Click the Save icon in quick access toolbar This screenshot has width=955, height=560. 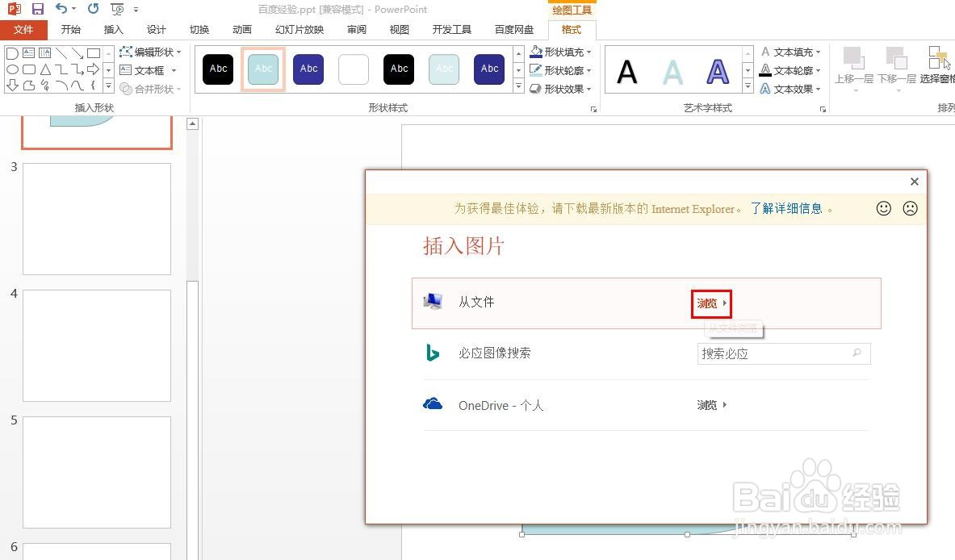coord(38,9)
